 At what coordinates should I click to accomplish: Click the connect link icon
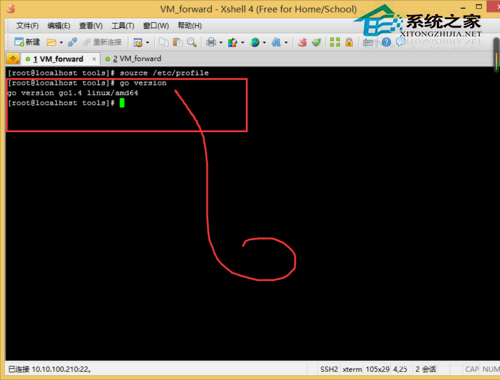[x=72, y=42]
